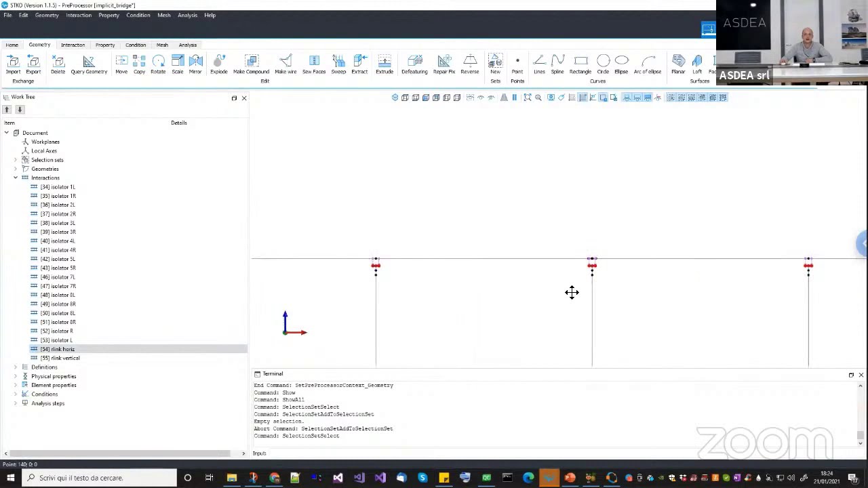The height and width of the screenshot is (488, 868).
Task: Click the Terminal vertical scrollbar
Action: tap(861, 413)
